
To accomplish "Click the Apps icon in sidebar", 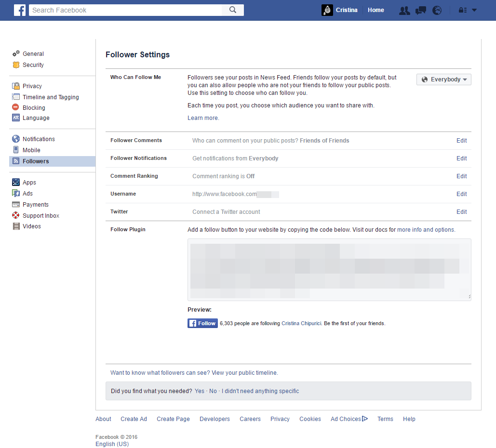I will click(16, 182).
